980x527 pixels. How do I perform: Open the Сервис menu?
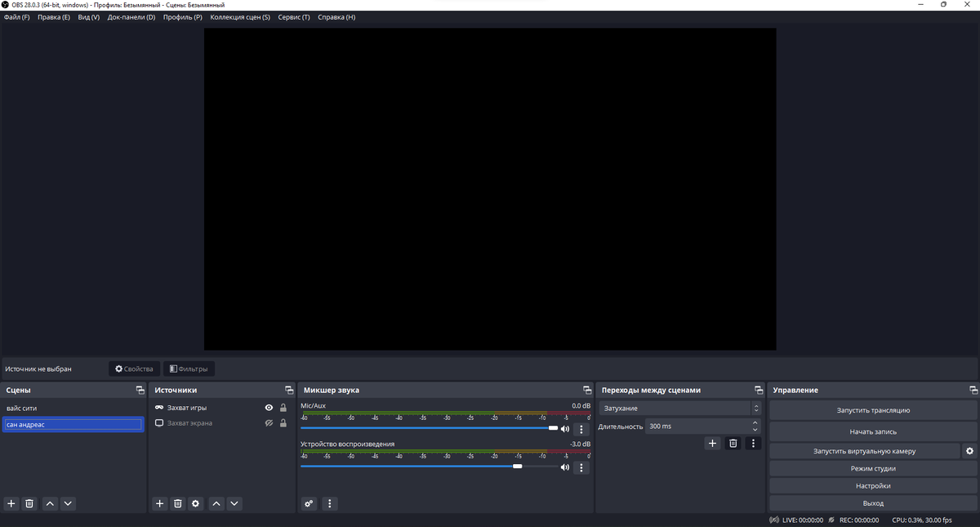(x=294, y=17)
